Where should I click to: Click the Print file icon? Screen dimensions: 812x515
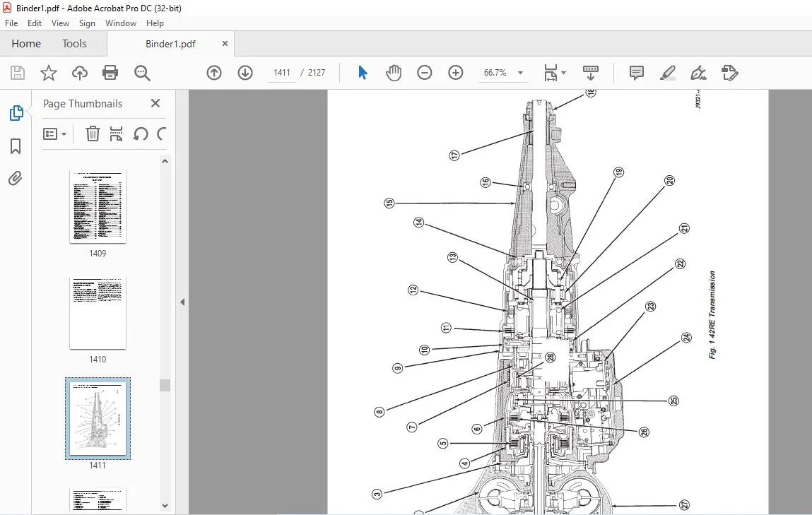click(x=110, y=73)
